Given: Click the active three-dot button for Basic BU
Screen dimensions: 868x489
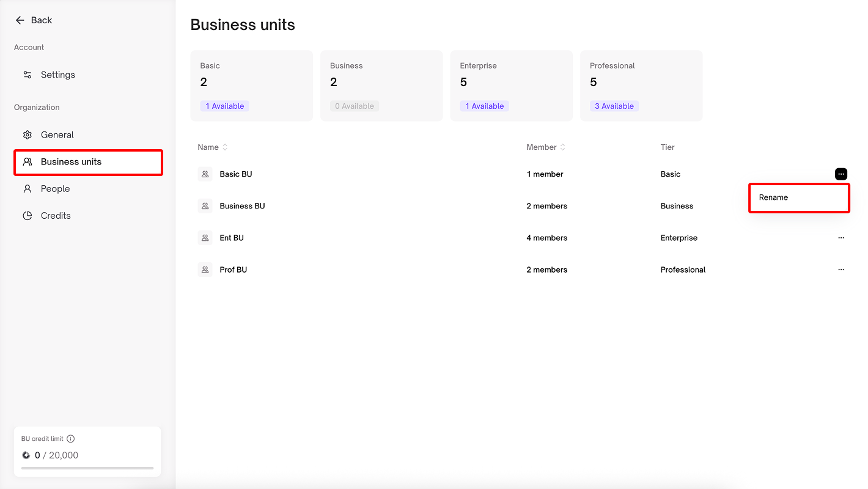Looking at the screenshot, I should (841, 174).
